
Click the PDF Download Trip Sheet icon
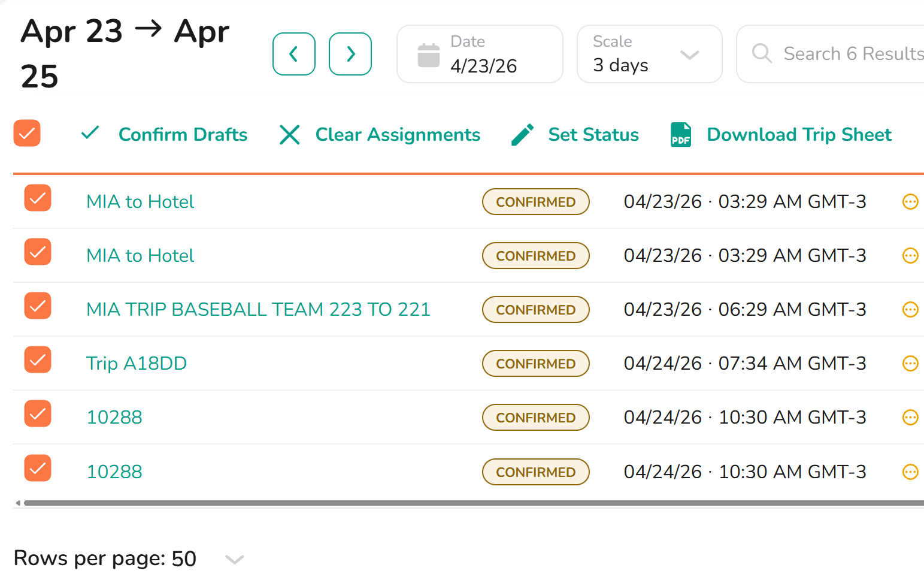coord(681,134)
